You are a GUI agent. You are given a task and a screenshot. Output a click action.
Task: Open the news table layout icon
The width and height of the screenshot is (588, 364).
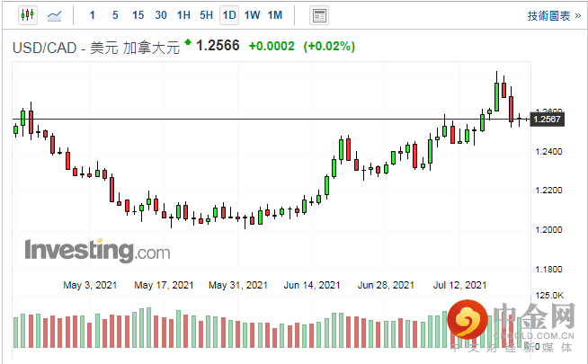click(319, 16)
